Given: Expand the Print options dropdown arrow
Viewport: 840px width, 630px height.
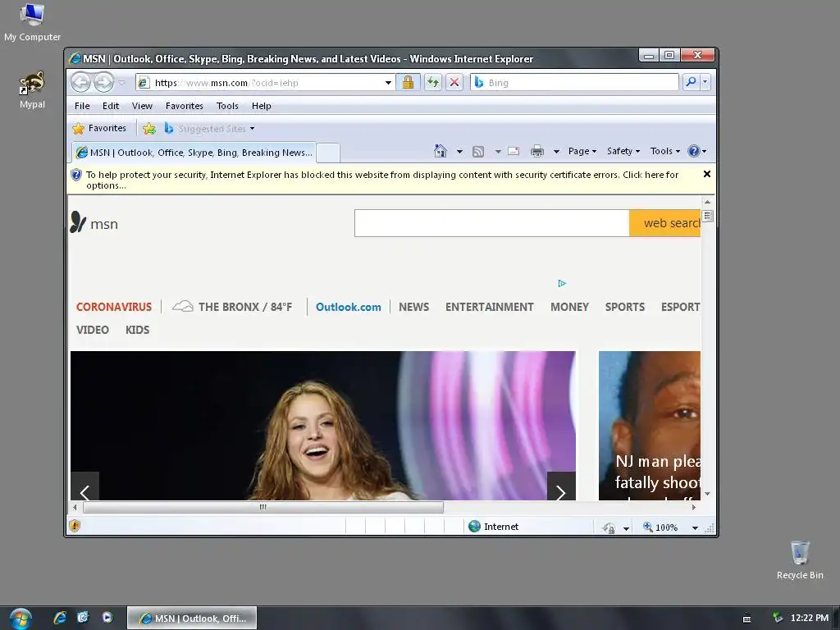Looking at the screenshot, I should point(556,152).
